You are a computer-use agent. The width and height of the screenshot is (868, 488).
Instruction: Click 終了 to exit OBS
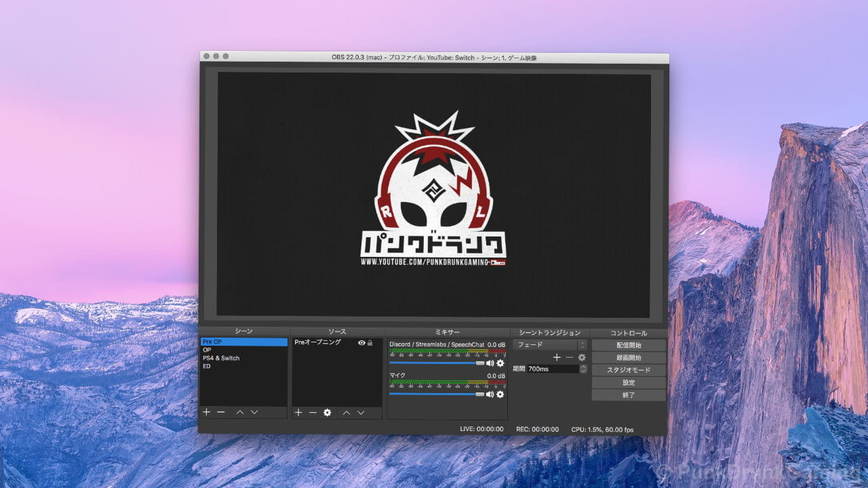tap(629, 394)
